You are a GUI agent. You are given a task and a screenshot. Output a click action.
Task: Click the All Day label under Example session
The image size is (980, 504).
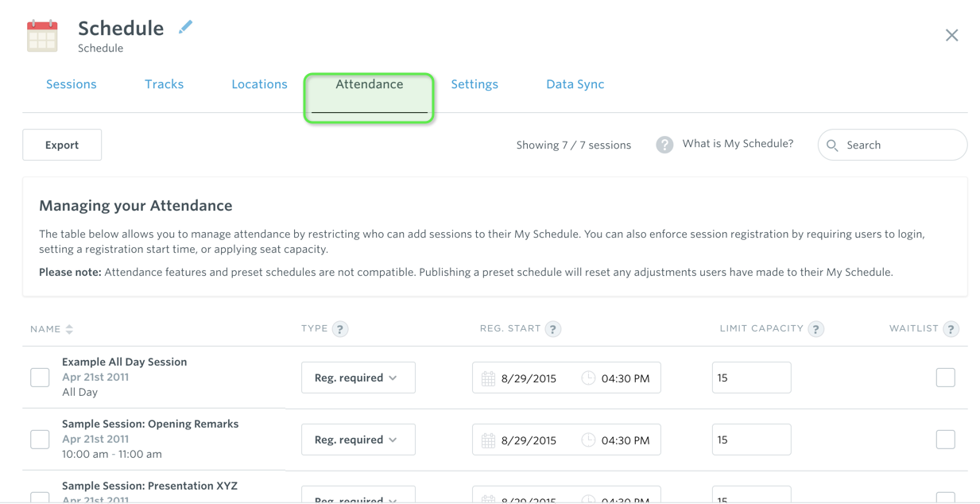[79, 392]
